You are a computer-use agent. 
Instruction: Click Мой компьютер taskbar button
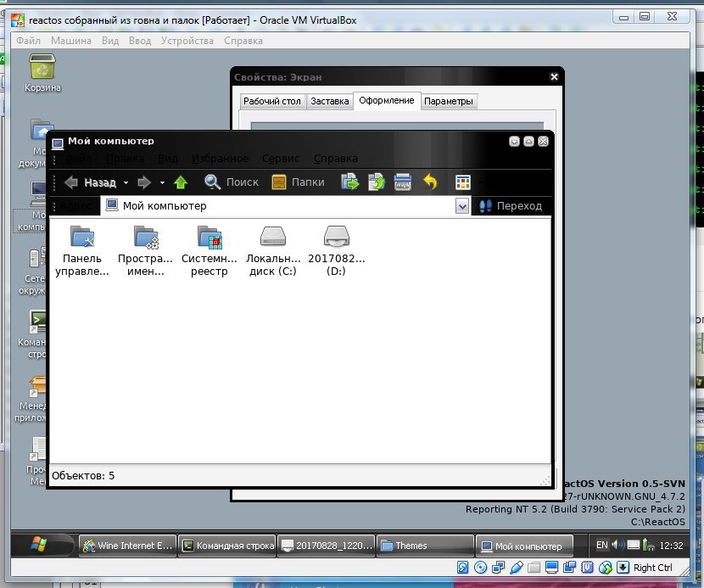pos(524,546)
